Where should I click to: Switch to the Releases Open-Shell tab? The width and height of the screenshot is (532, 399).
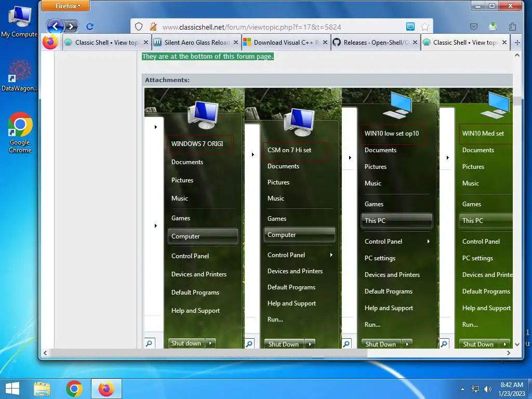pos(375,43)
